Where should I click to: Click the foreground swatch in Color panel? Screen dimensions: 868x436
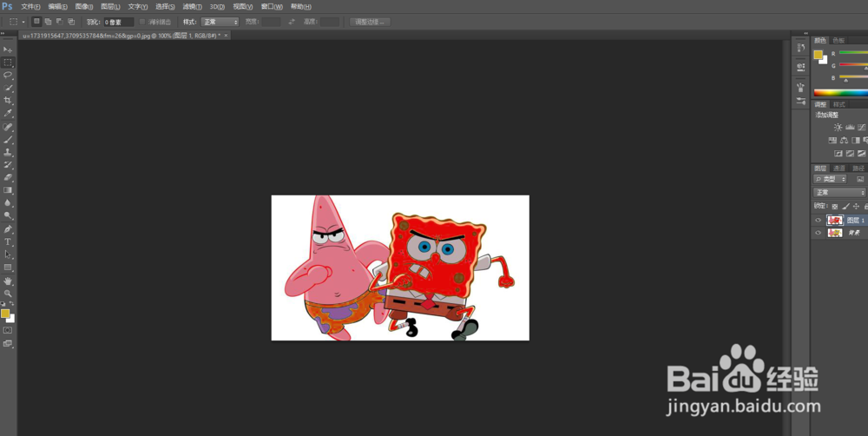[x=819, y=55]
